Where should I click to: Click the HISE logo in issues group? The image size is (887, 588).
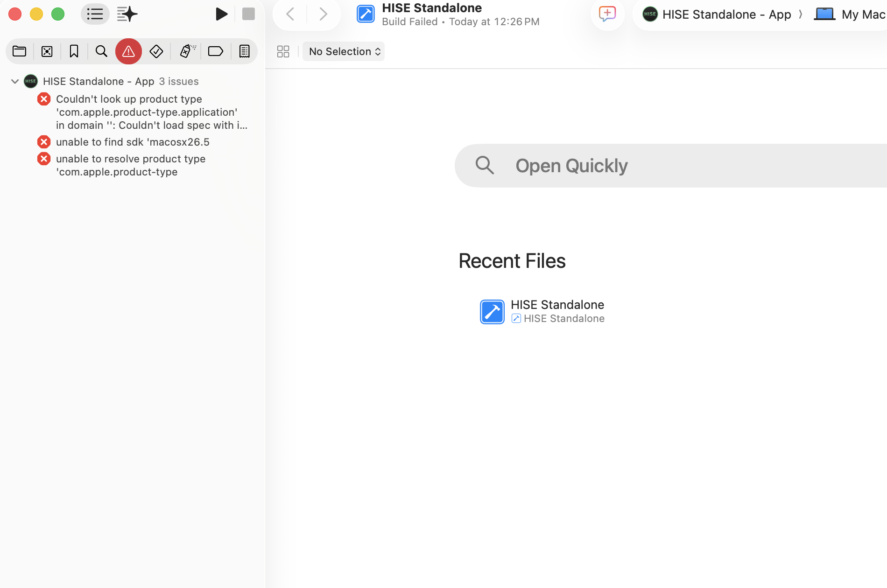coord(31,81)
